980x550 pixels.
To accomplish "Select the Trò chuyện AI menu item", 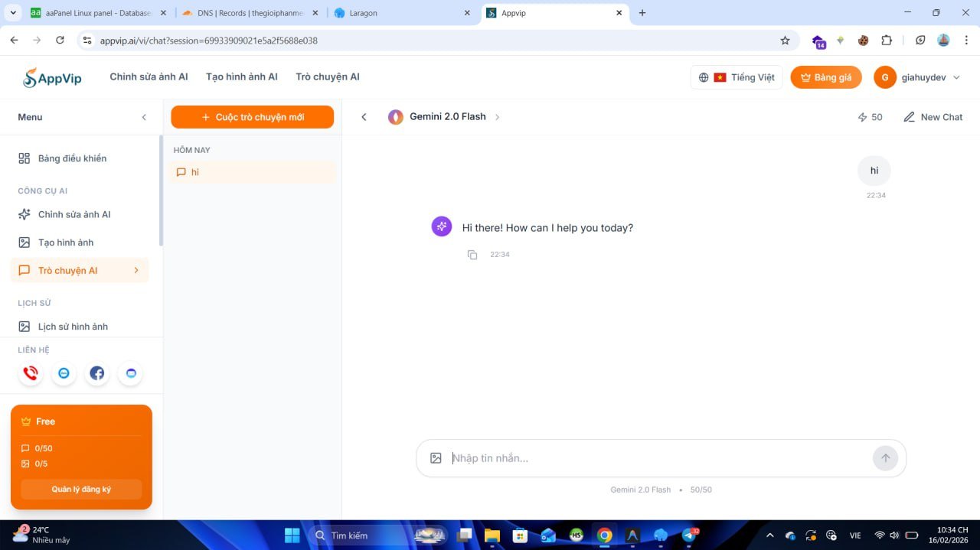I will tap(68, 270).
